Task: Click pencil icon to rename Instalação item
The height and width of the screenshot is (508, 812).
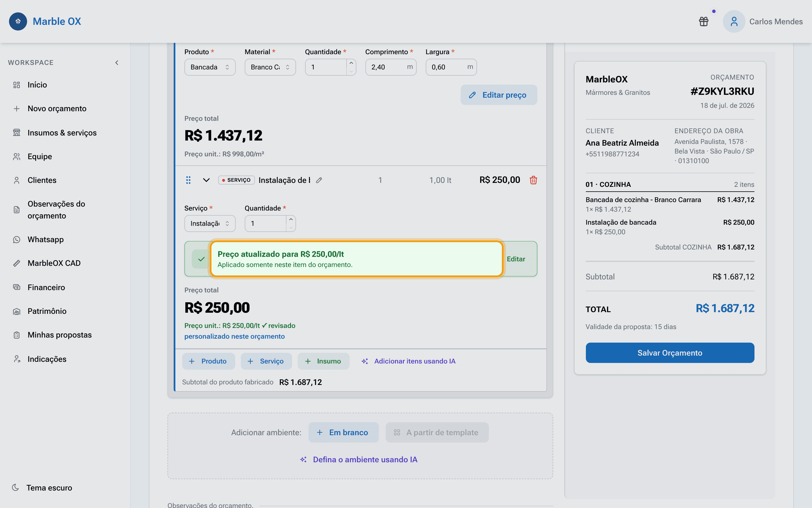Action: pyautogui.click(x=319, y=180)
